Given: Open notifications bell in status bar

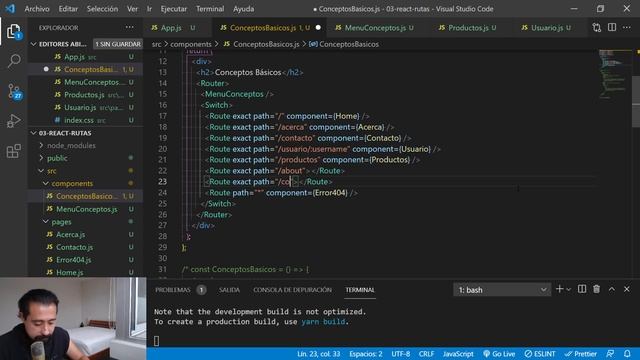Looking at the screenshot, I should (627, 353).
